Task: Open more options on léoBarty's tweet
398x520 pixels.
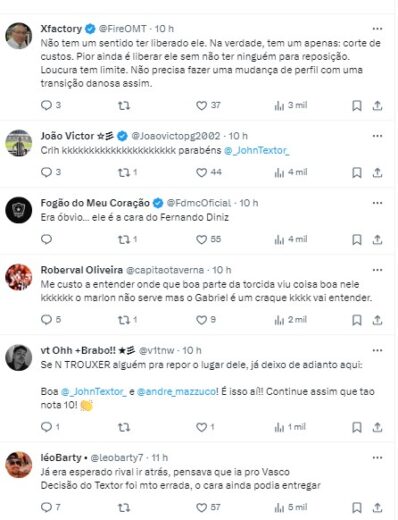Action: point(377,458)
